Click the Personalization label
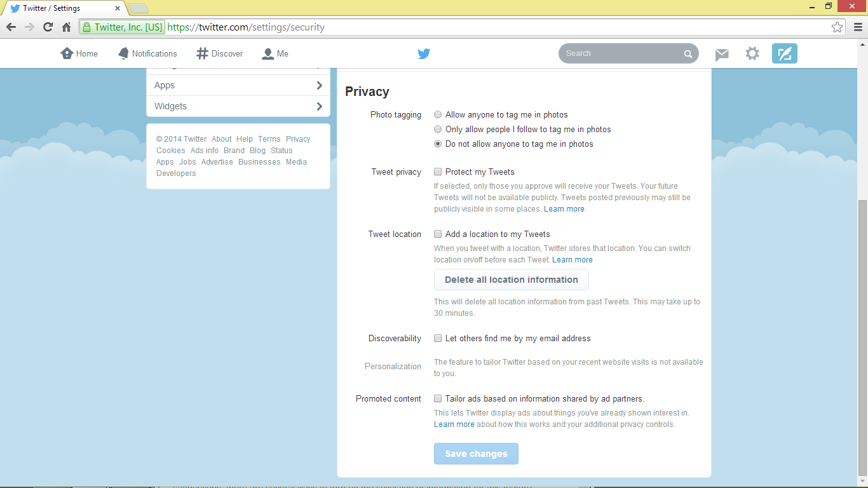Image resolution: width=868 pixels, height=488 pixels. click(x=393, y=367)
